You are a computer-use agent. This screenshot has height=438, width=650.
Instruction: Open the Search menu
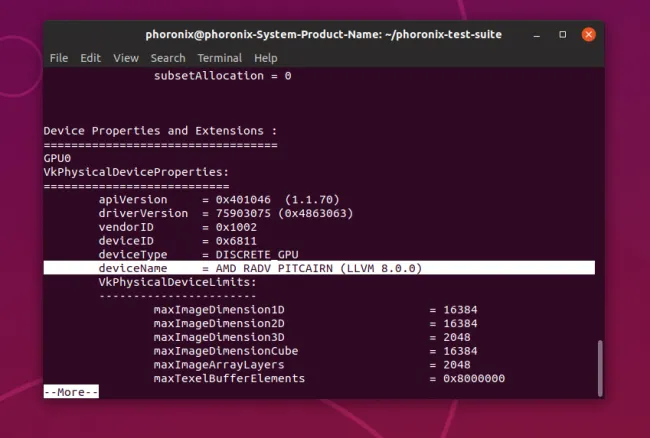168,58
